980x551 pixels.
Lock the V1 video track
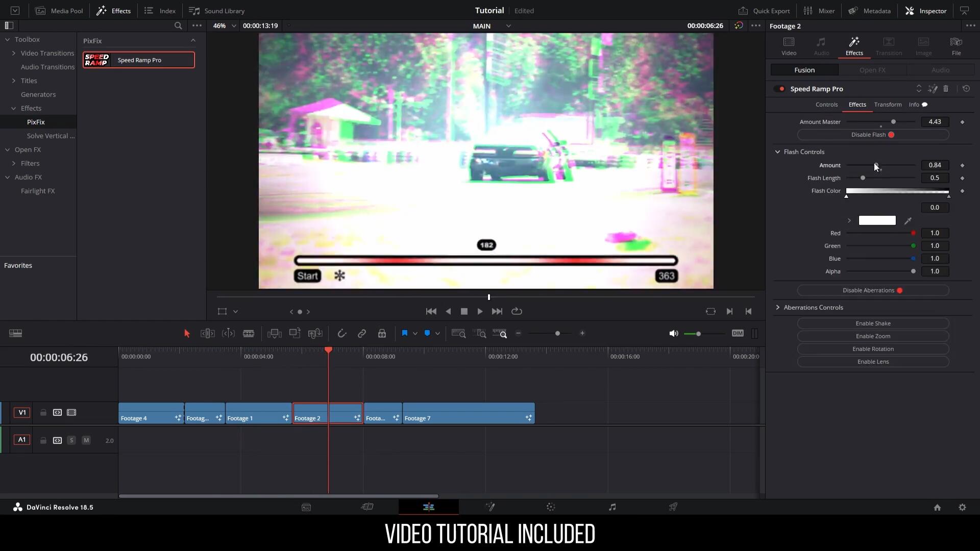[43, 413]
